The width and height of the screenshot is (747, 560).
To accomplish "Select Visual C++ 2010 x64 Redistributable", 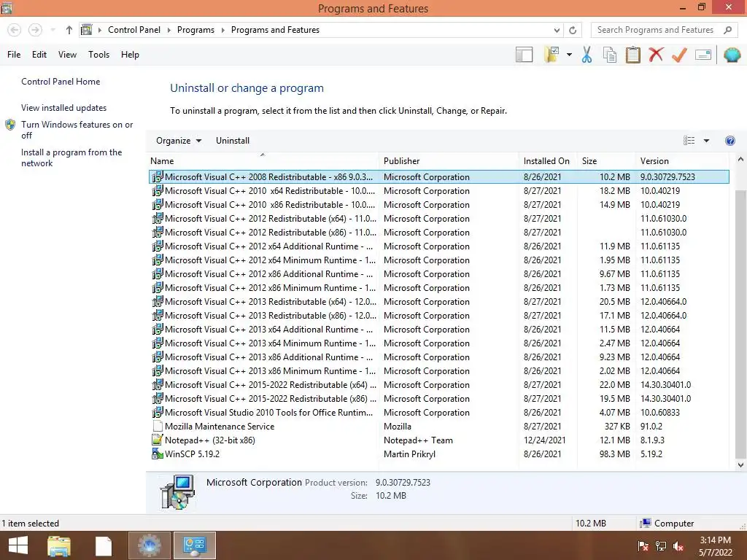I will pyautogui.click(x=438, y=191).
